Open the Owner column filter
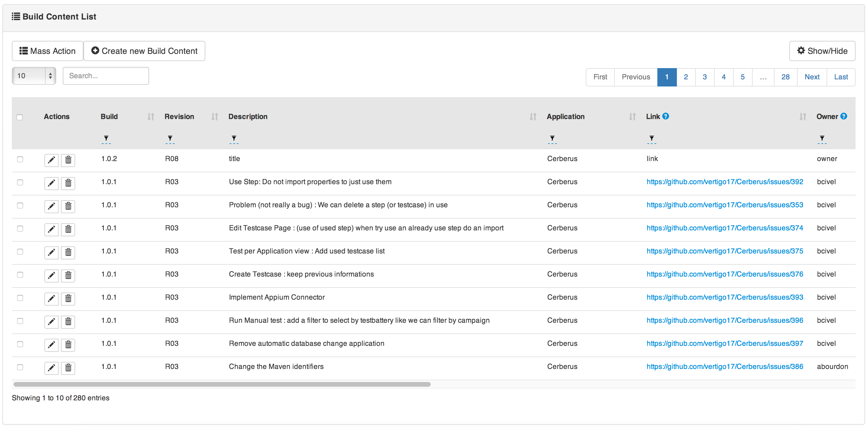The image size is (868, 427). coord(822,139)
